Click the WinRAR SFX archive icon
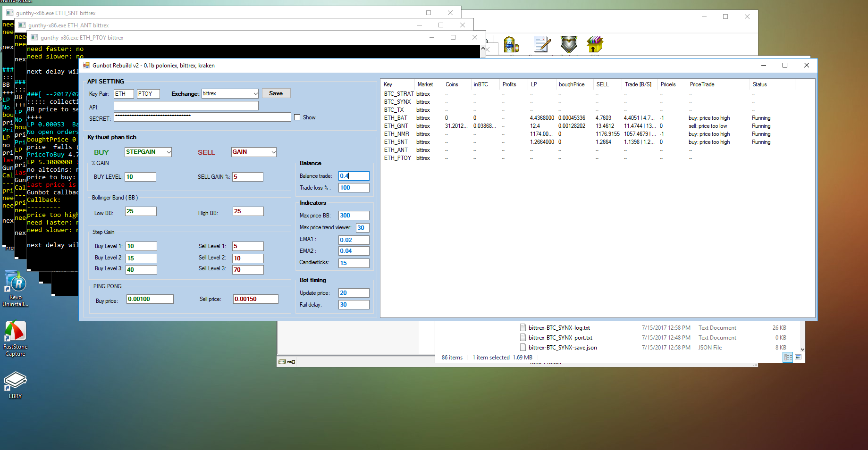The height and width of the screenshot is (450, 868). (x=595, y=44)
